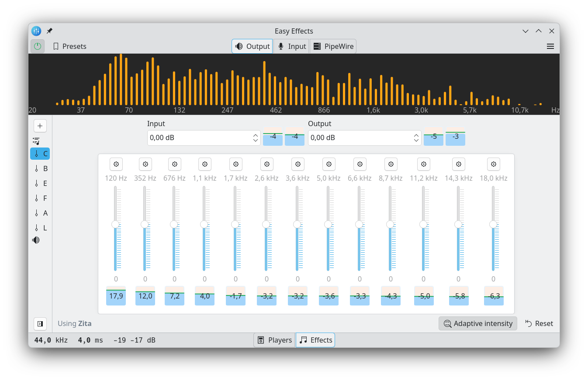This screenshot has width=588, height=381.
Task: Open settings gear for the 2,6 kHz band
Action: [266, 164]
